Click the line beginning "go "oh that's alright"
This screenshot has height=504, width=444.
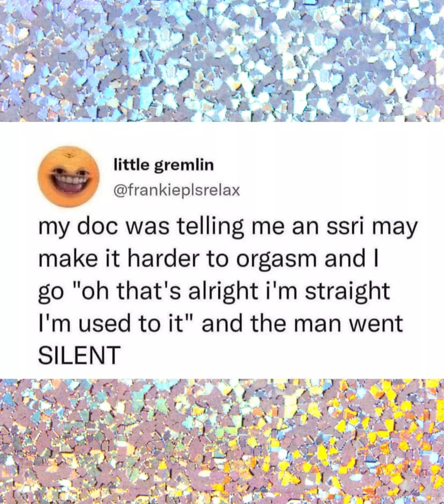click(x=214, y=292)
